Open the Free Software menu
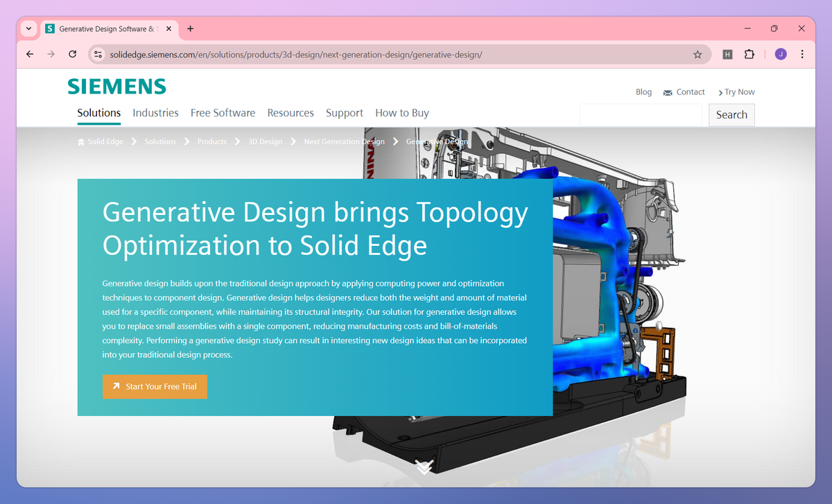Viewport: 832px width, 504px height. coord(223,113)
